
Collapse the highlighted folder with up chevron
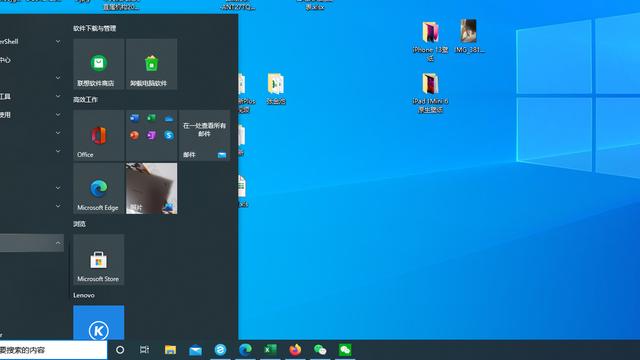click(58, 243)
